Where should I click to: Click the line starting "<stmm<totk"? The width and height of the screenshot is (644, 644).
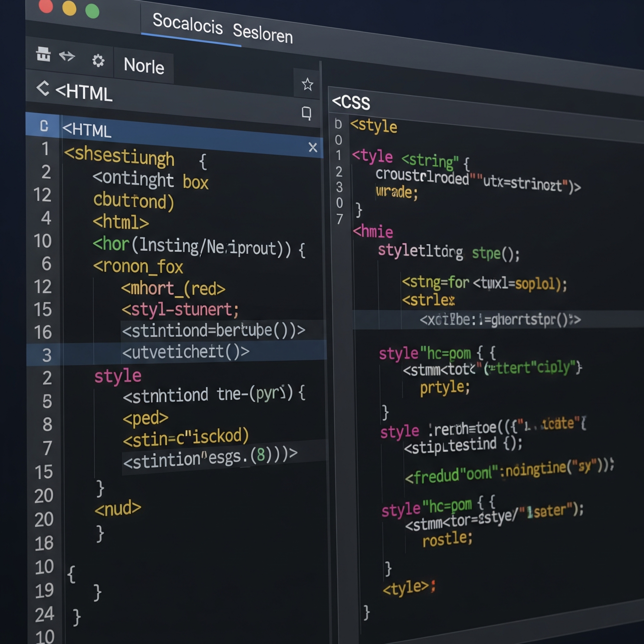tap(492, 369)
